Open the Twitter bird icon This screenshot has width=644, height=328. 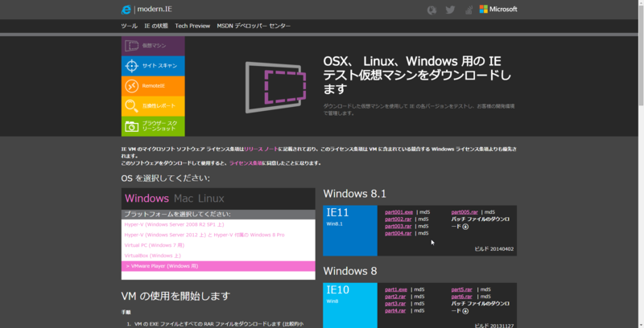tap(450, 10)
